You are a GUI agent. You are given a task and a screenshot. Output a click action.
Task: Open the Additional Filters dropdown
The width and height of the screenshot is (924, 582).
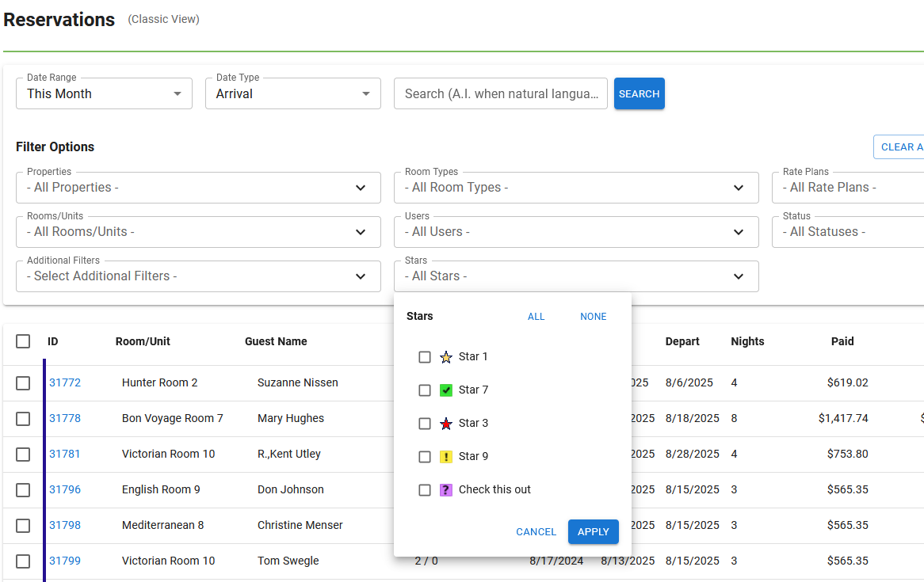pyautogui.click(x=198, y=276)
